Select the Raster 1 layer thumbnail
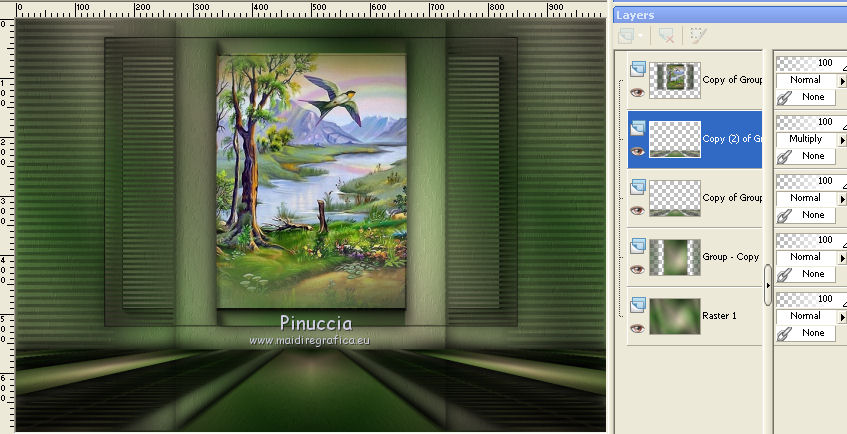This screenshot has height=434, width=847. click(675, 316)
